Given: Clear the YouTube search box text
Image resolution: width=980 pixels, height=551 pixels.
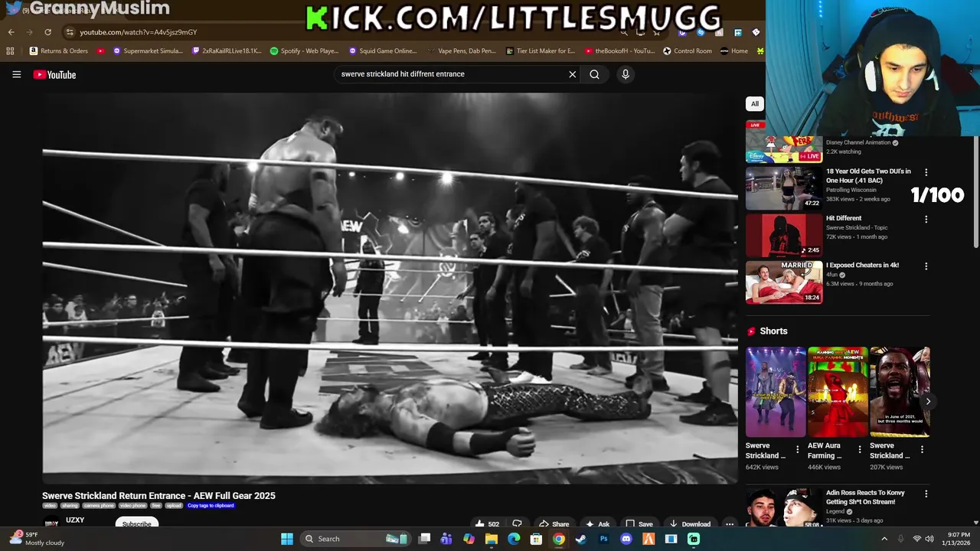Looking at the screenshot, I should pos(572,74).
